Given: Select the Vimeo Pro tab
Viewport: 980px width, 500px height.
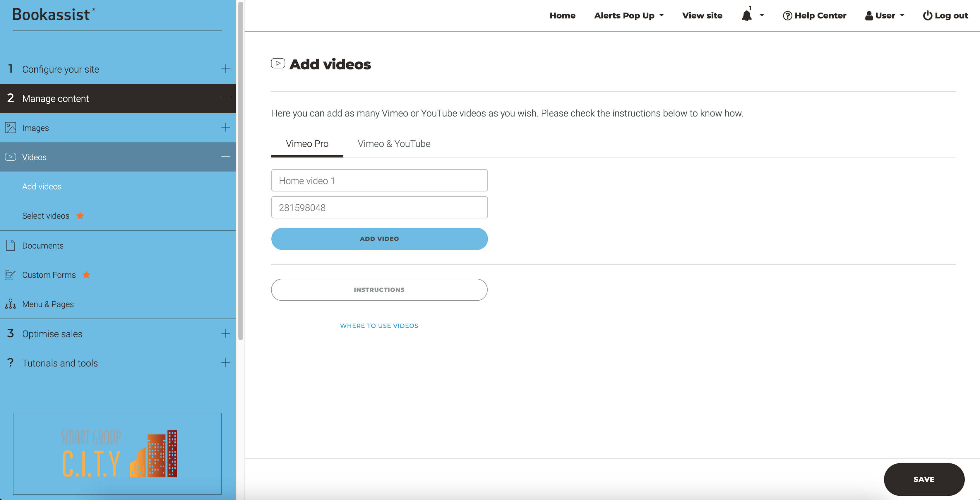Looking at the screenshot, I should (307, 144).
